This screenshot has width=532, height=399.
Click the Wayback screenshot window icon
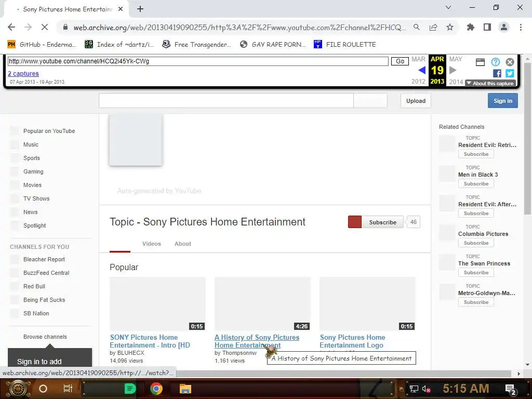click(480, 62)
